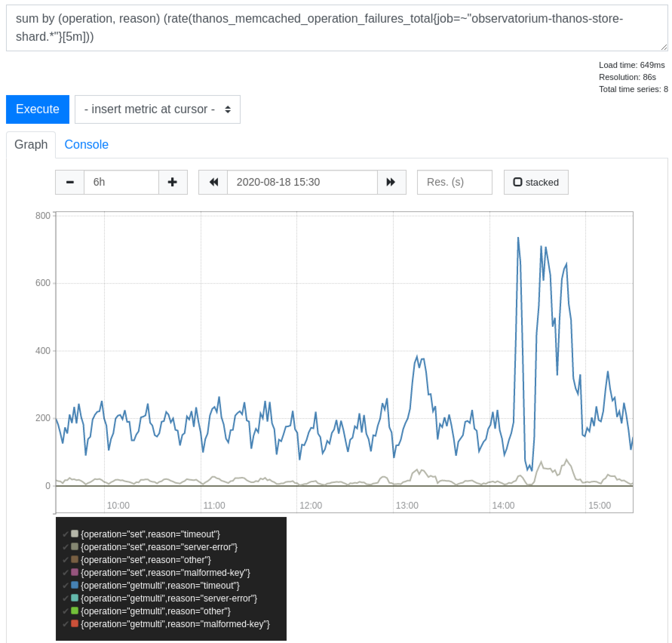Click the red legend square for getmulti malformed-key

coord(74,624)
